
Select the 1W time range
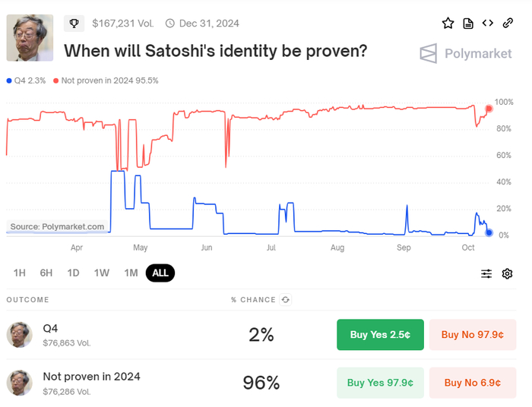[x=102, y=273]
